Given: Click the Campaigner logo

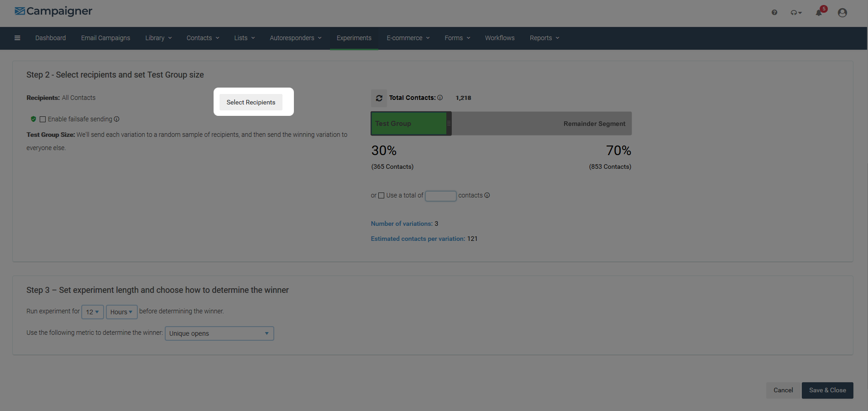Looking at the screenshot, I should [x=53, y=11].
